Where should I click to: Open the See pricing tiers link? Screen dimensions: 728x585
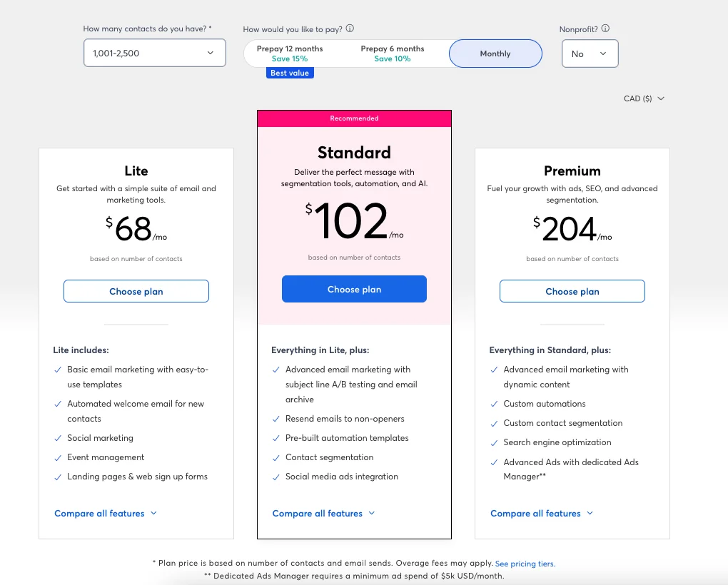(x=525, y=564)
